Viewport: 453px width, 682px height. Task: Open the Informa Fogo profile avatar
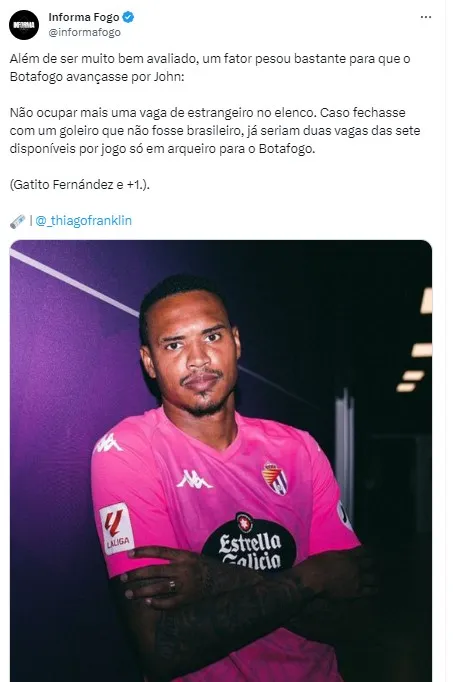point(24,25)
